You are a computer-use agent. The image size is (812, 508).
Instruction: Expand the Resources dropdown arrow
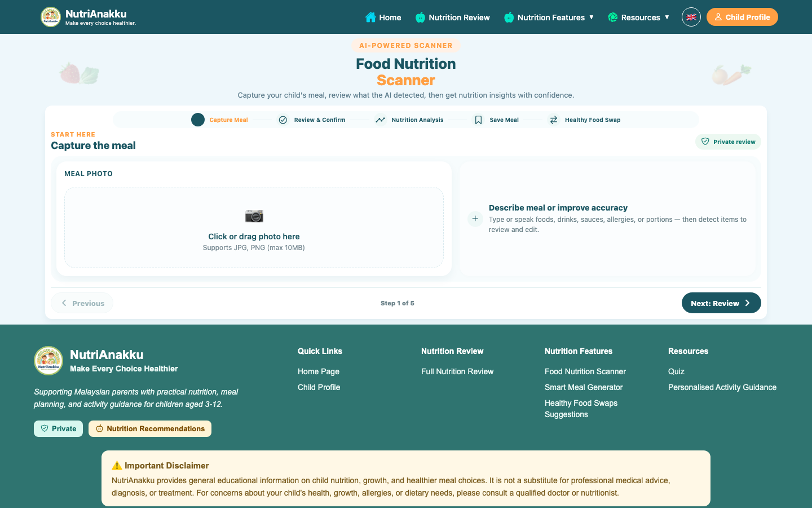tap(667, 17)
